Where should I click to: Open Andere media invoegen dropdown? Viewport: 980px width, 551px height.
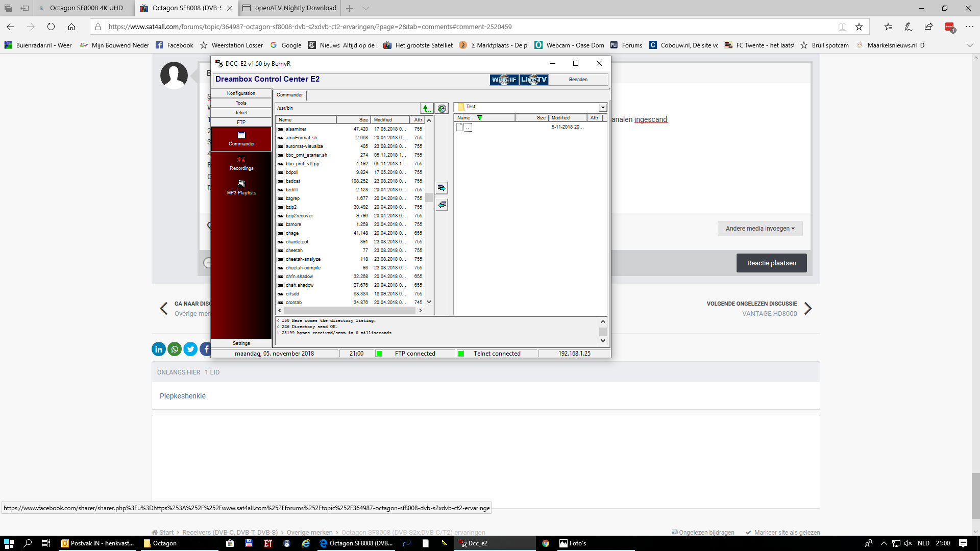[760, 229]
